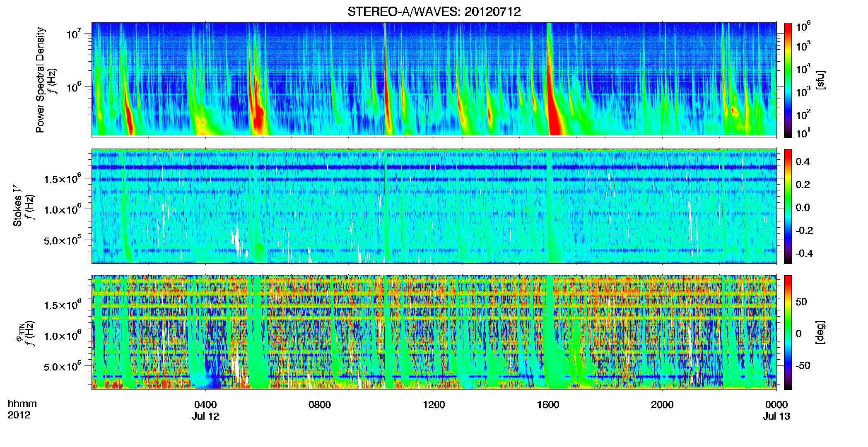The image size is (868, 447).
Task: Click the "Jul 13" date label
Action: click(776, 416)
